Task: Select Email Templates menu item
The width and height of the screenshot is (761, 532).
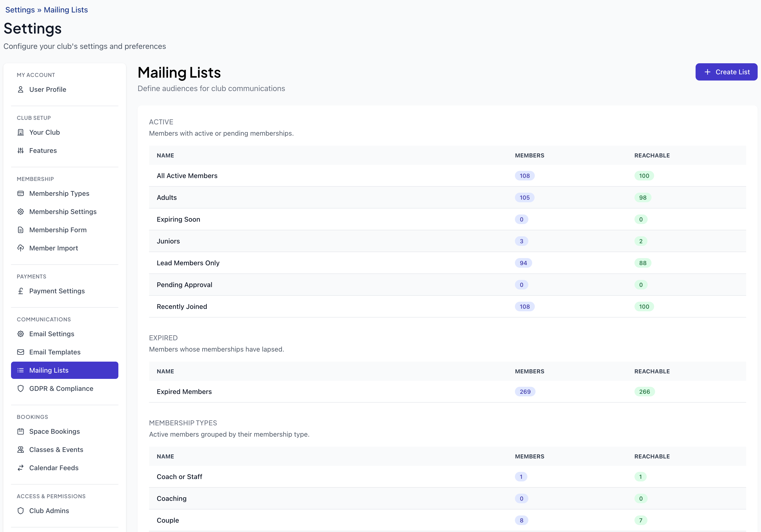Action: 65,352
